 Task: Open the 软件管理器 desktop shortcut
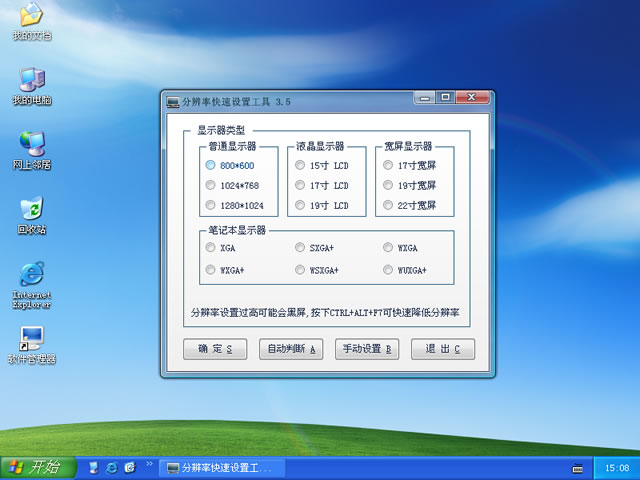(x=32, y=345)
